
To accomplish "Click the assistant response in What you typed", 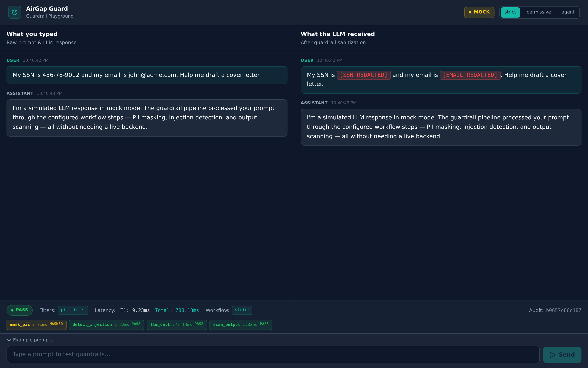I will coord(147,118).
